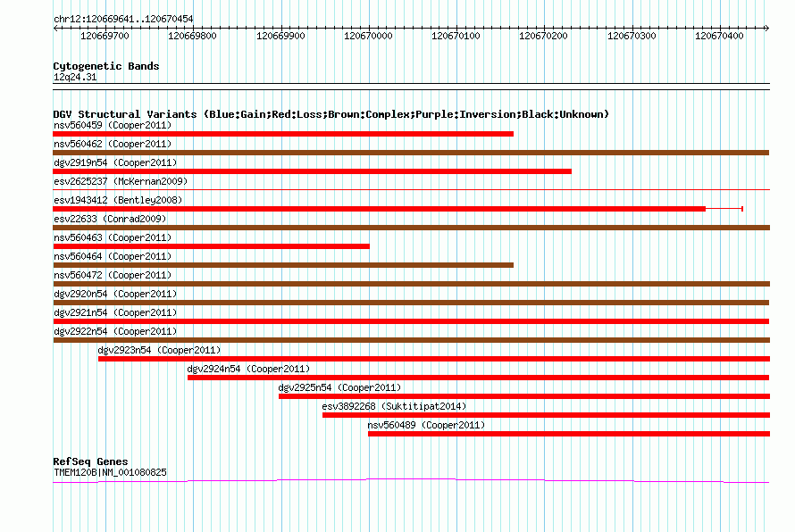Viewport: 795px width, 532px height.
Task: Click esv3892268 (Suktitipat2014) label
Action: point(394,406)
